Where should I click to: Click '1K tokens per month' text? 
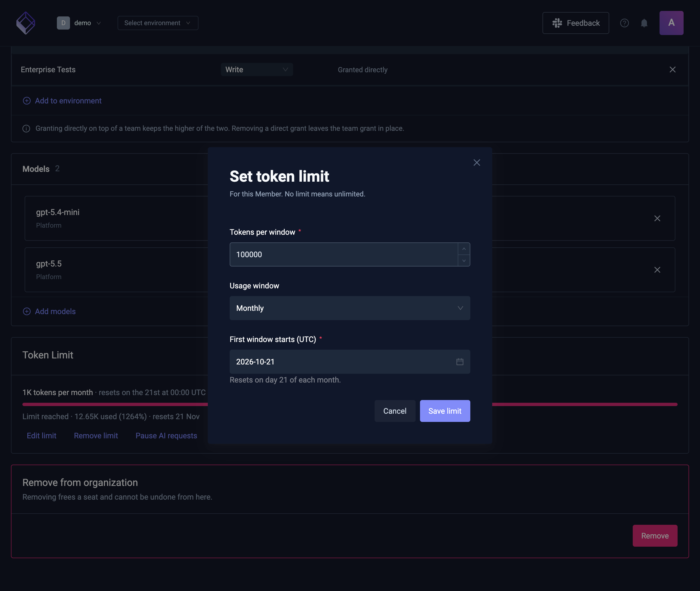(x=58, y=393)
